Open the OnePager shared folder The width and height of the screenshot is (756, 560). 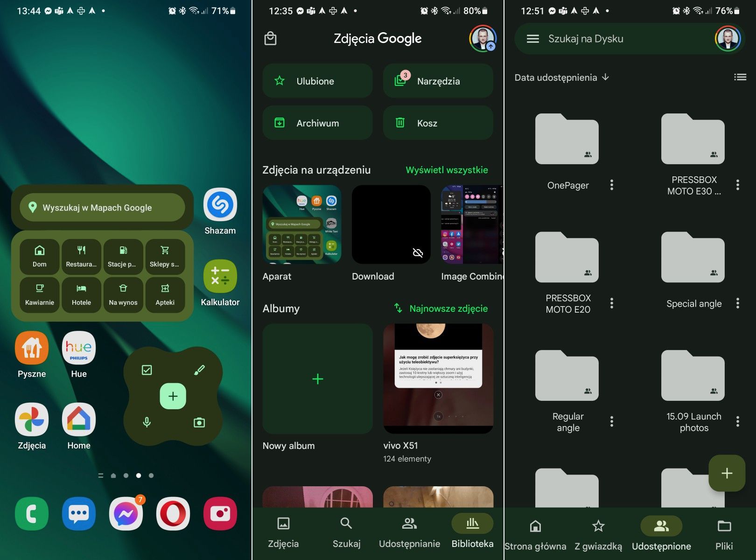coord(567,139)
